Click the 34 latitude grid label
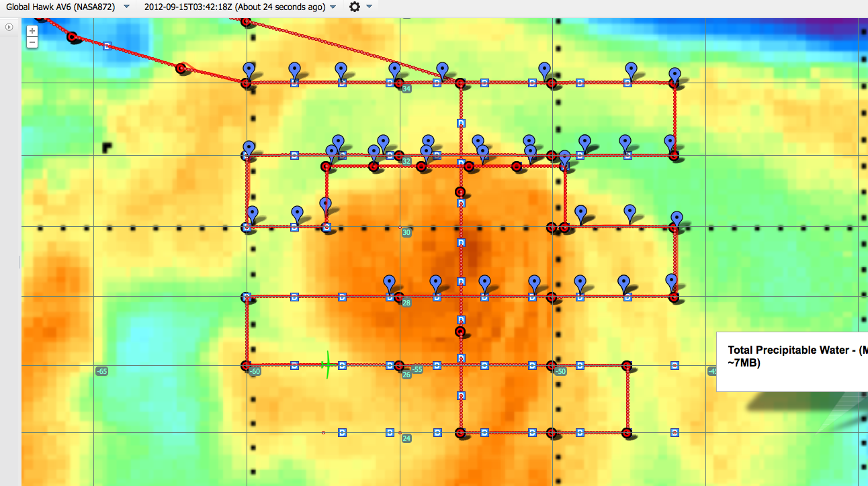The height and width of the screenshot is (486, 868). pos(406,89)
